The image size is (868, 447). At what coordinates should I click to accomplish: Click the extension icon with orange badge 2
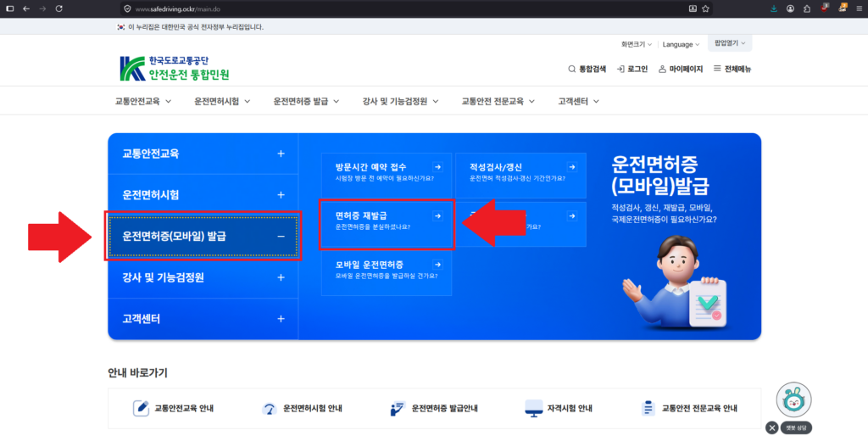pos(843,8)
